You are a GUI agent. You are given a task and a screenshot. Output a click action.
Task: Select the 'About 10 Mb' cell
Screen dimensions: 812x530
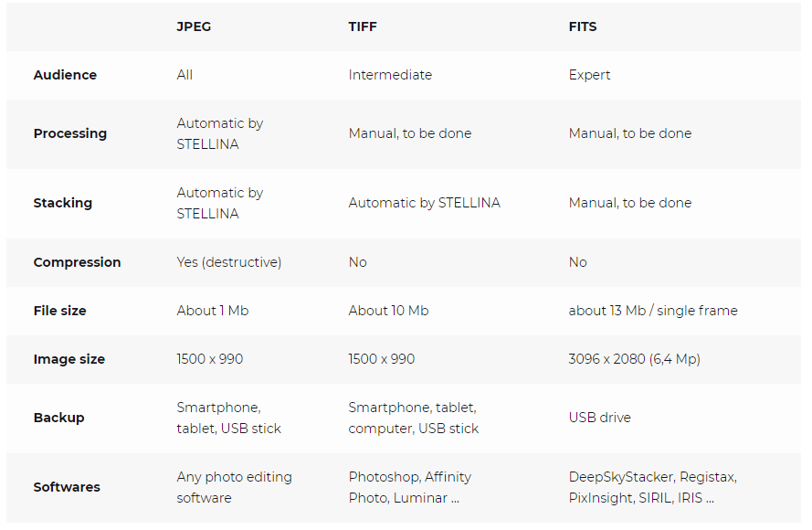(x=388, y=311)
